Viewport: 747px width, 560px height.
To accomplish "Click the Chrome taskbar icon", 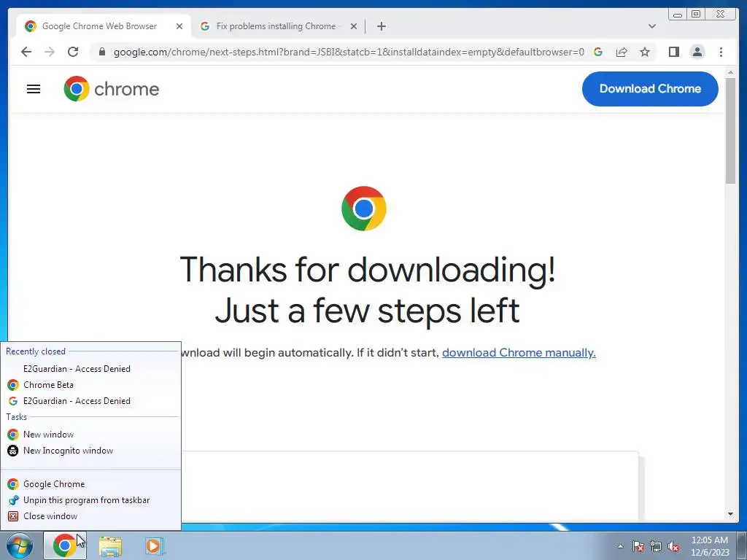I will (65, 545).
